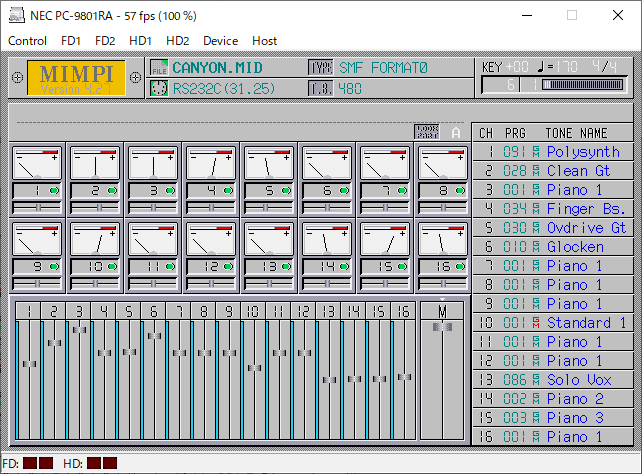Click the channel 4 VU meter
This screenshot has width=642, height=474.
click(211, 164)
